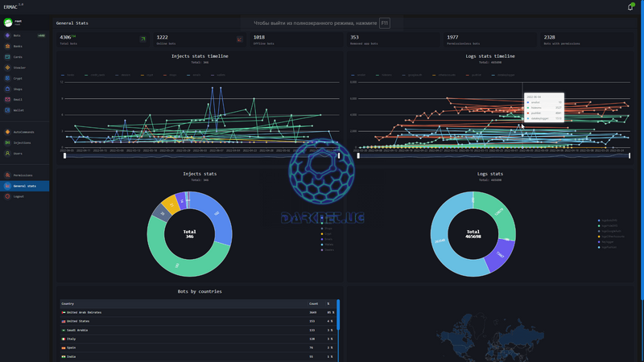The width and height of the screenshot is (644, 362).
Task: Toggle crypt series in Injects timeline legend
Action: click(147, 75)
